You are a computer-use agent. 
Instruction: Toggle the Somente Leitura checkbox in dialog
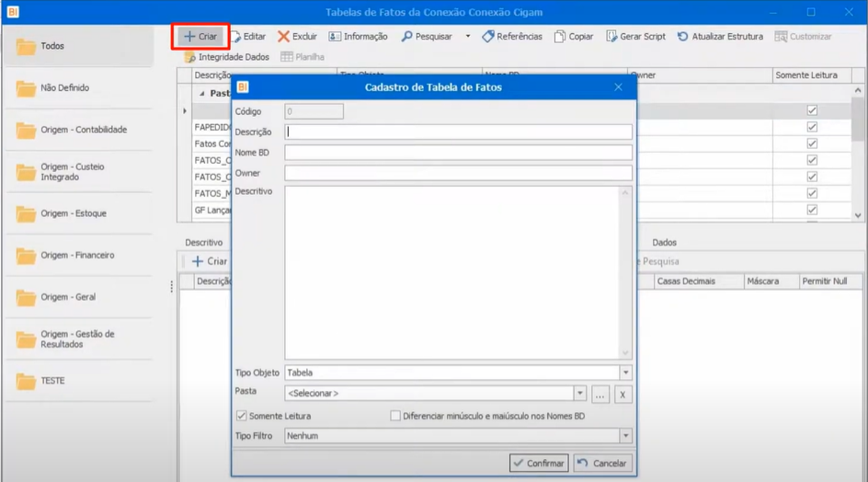point(241,416)
